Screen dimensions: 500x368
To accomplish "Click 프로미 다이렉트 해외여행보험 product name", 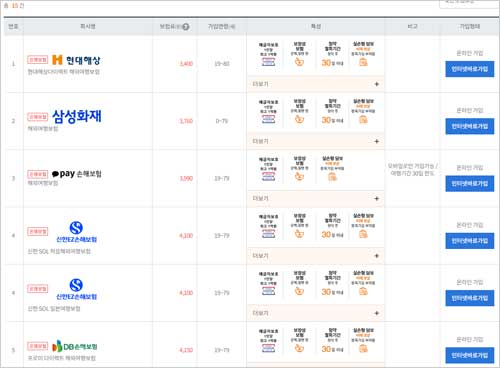I will (61, 358).
